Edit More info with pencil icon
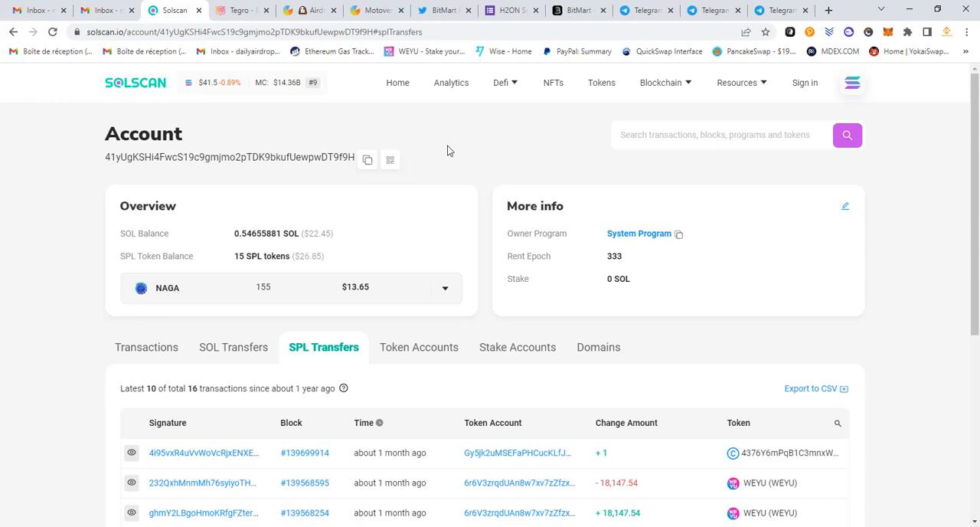Image resolution: width=980 pixels, height=527 pixels. pyautogui.click(x=845, y=206)
